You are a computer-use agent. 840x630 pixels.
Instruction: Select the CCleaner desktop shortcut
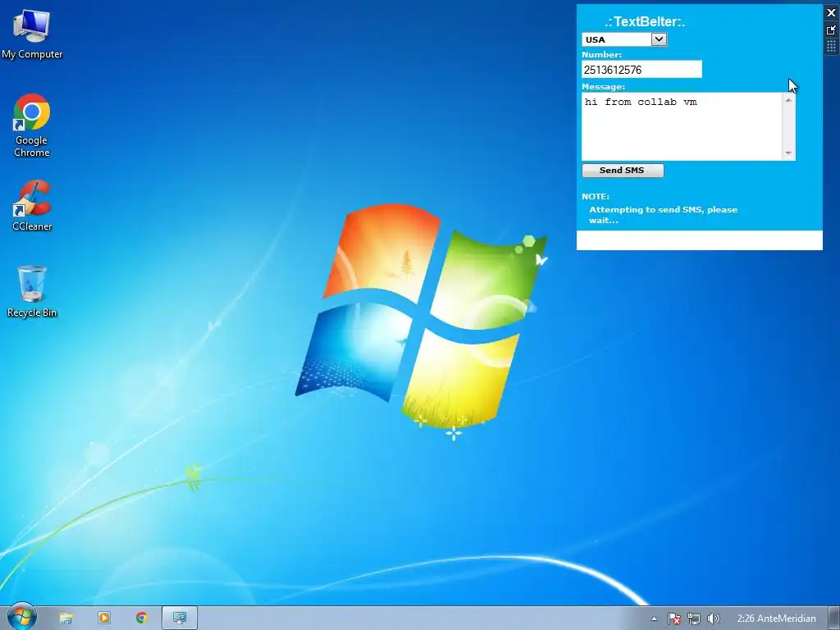(32, 206)
